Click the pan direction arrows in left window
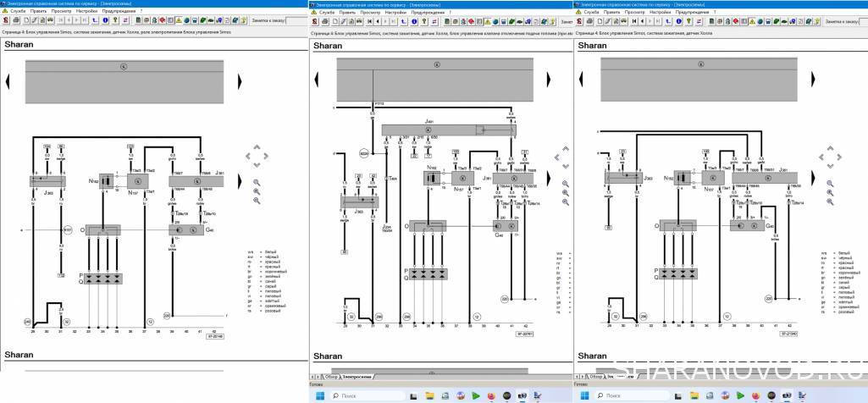This screenshot has width=868, height=403. click(x=257, y=155)
